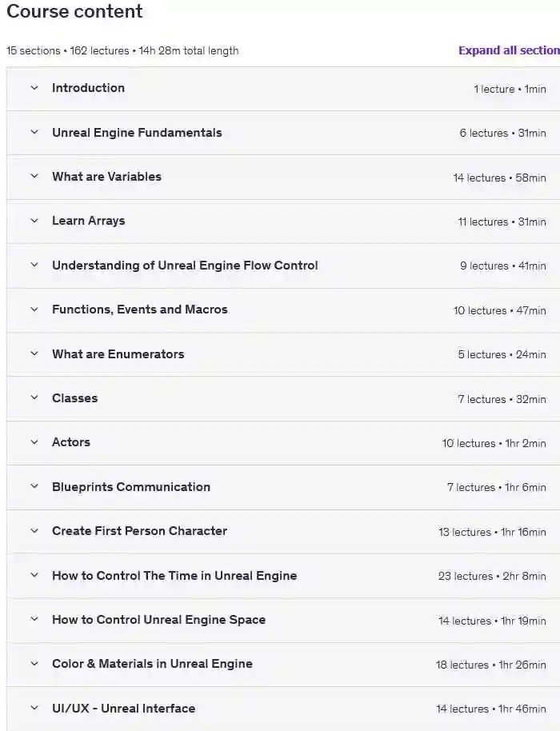Expand chevron for Flow Control section

click(x=34, y=266)
